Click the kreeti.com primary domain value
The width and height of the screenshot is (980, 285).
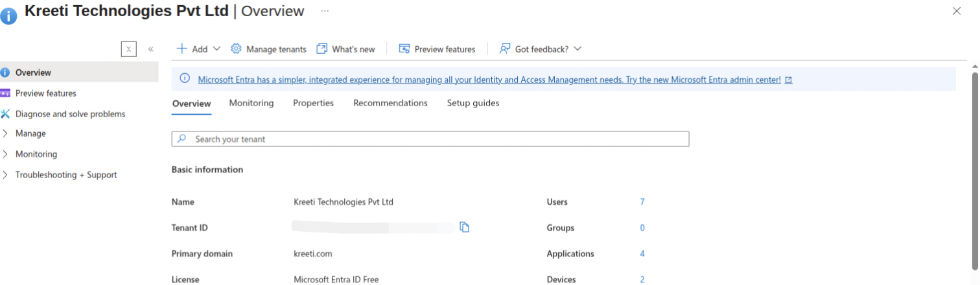coord(313,254)
